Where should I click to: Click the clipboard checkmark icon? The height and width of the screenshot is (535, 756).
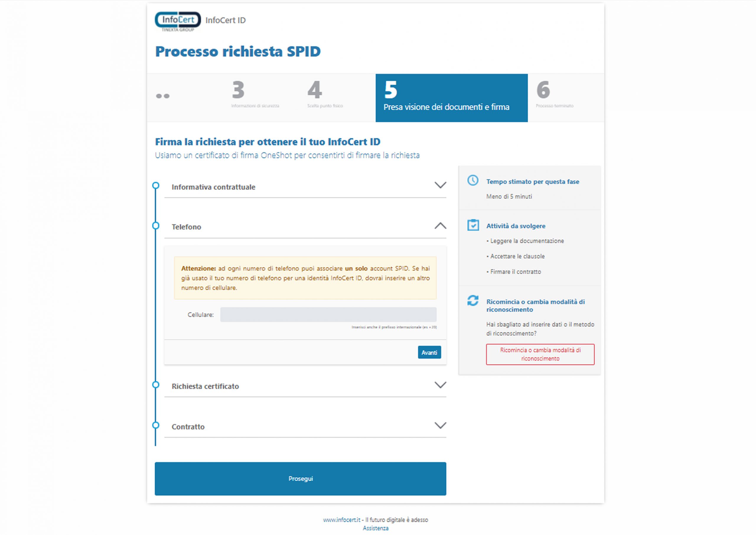(x=473, y=225)
